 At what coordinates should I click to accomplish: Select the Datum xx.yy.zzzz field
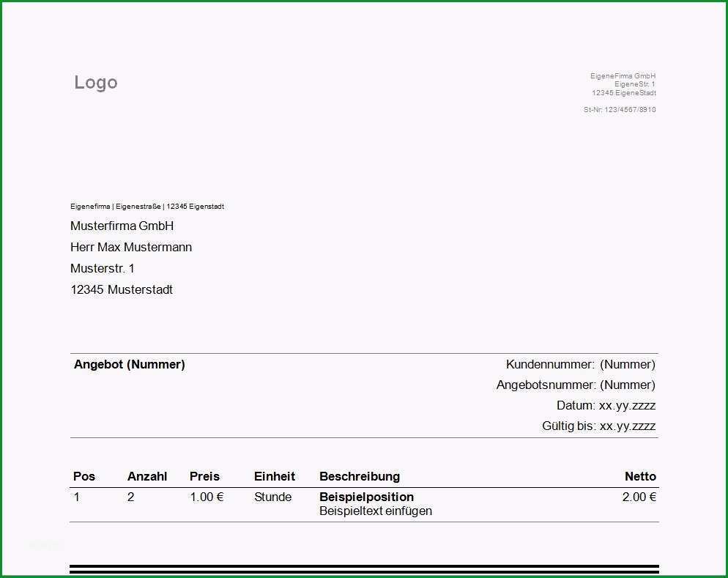coord(606,405)
